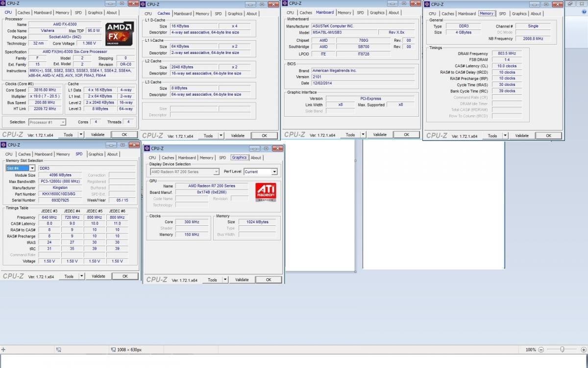Click the 100% zoom level text in Paint
The image size is (588, 368).
coord(531,349)
